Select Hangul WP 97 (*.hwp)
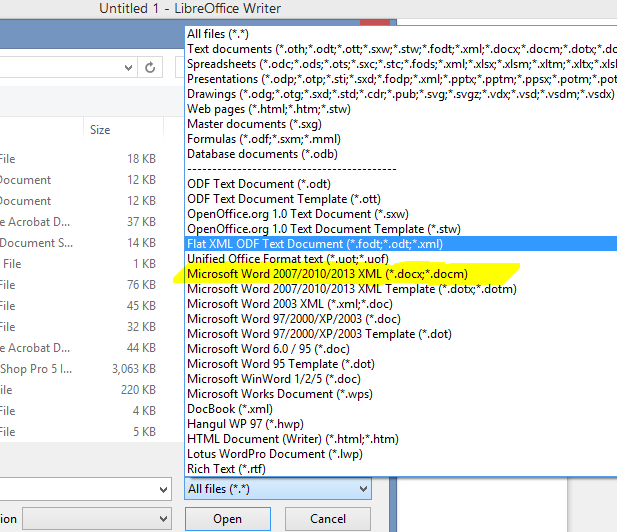The height and width of the screenshot is (532, 617). [x=401, y=423]
